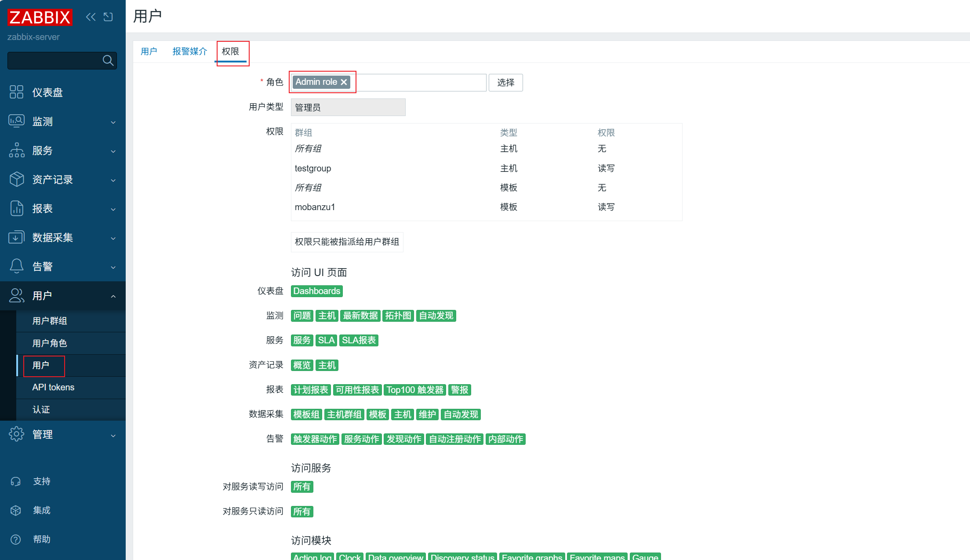Click the 管理 gear icon

click(16, 434)
